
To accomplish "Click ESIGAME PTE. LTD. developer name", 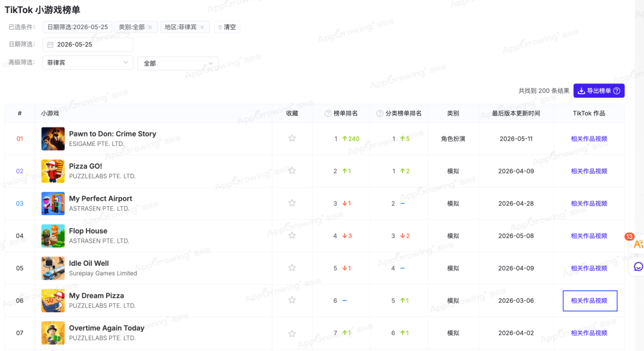I will click(x=97, y=144).
